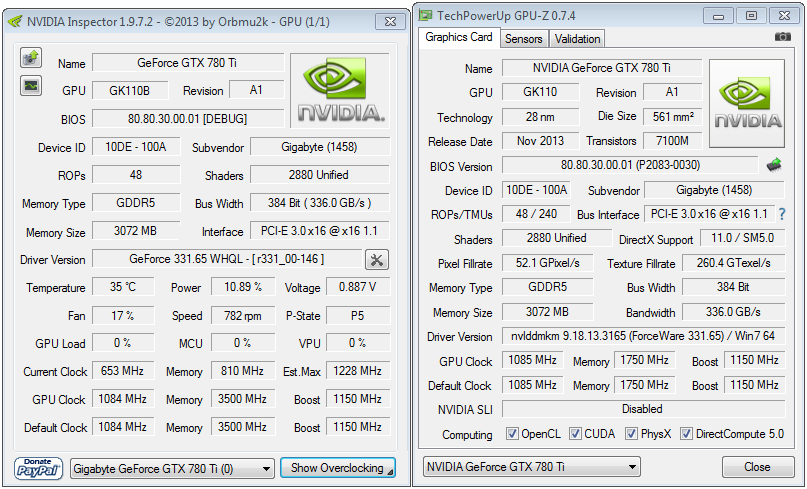Screen dimensions: 807x489
Task: Click the BIOS Version field in GPU-Z
Action: 629,165
